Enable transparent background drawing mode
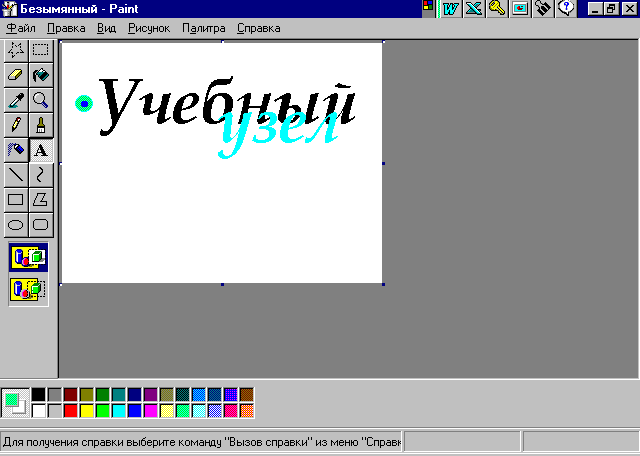The height and width of the screenshot is (456, 640). 29,289
